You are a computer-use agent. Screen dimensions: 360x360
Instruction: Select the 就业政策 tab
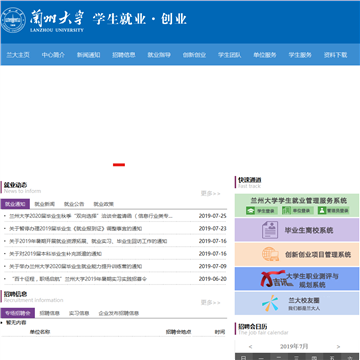pos(104,204)
